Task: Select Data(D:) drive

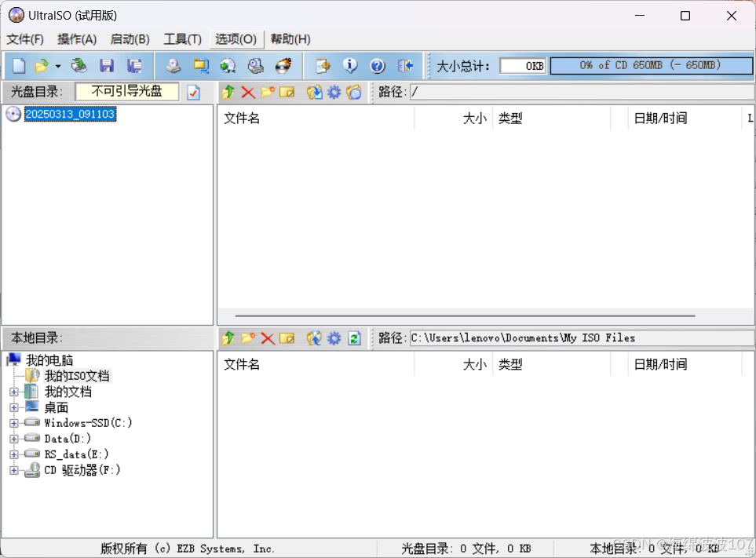Action: pos(68,439)
